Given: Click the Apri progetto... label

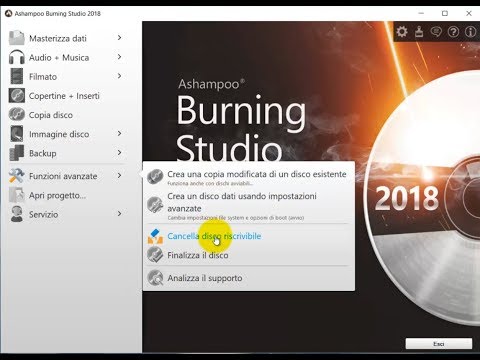Looking at the screenshot, I should pos(57,195).
